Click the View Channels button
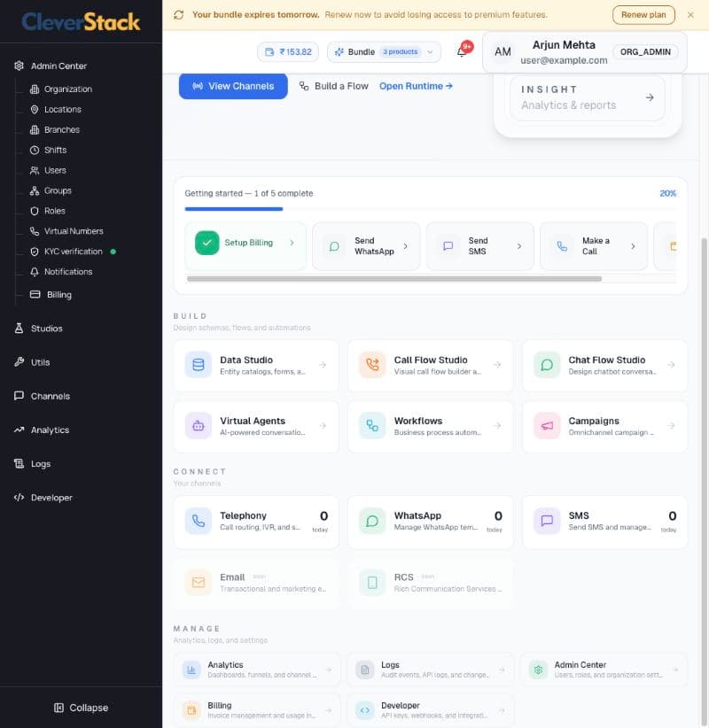Image resolution: width=709 pixels, height=728 pixels. 233,87
